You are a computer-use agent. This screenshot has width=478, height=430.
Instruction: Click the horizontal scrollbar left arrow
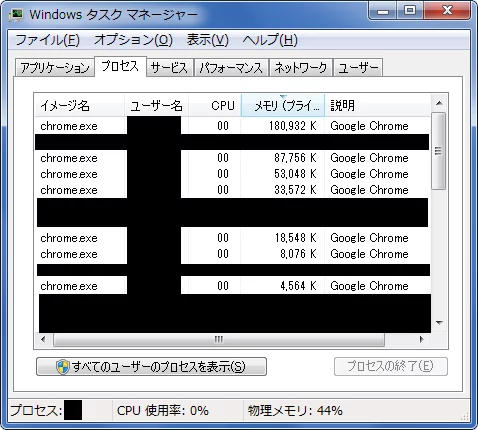[x=43, y=339]
